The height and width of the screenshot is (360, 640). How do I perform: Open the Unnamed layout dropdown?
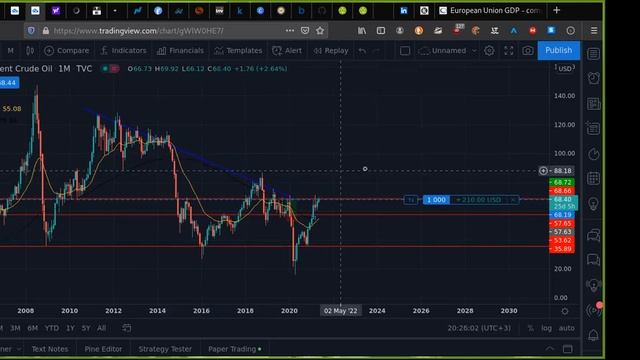click(x=443, y=51)
